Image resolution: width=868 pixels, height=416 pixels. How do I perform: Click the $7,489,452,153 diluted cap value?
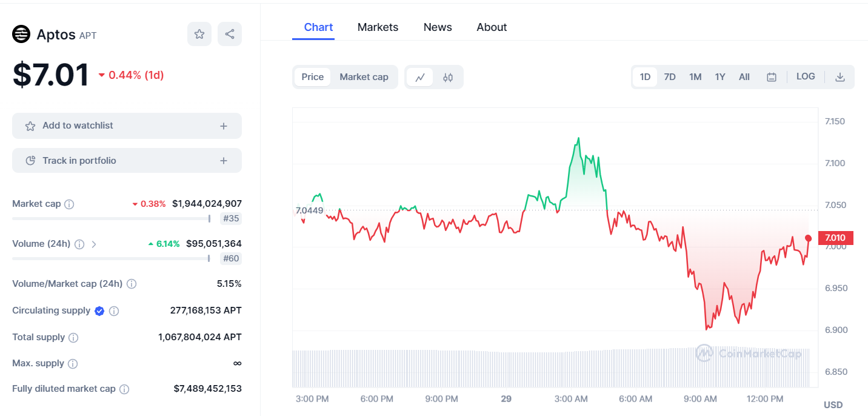coord(207,389)
